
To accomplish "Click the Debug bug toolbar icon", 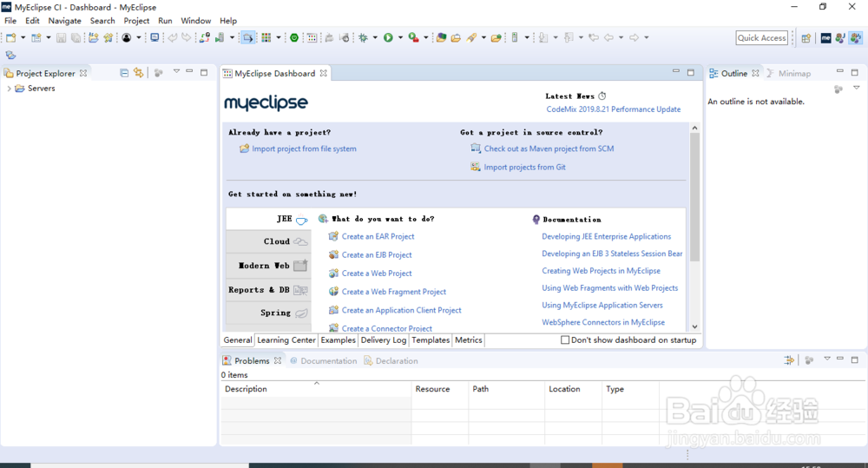I will pyautogui.click(x=363, y=37).
